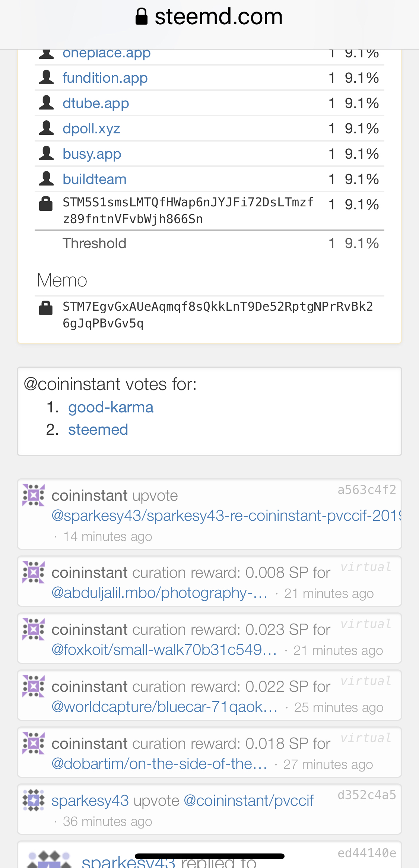Click the lock icon beside Memo key
Viewport: 419px width, 868px height.
click(46, 308)
